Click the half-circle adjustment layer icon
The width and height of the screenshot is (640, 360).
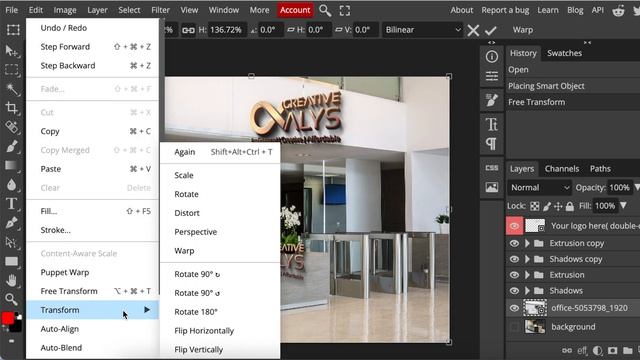tap(597, 350)
